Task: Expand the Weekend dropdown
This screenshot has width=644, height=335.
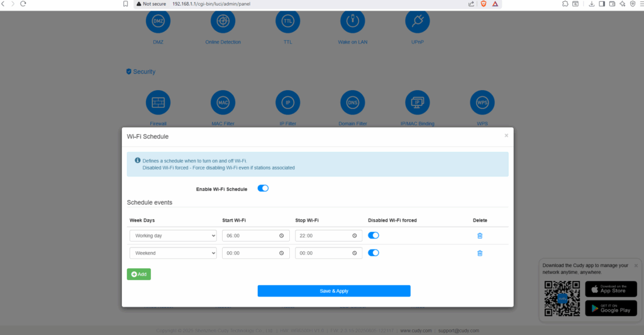Action: [173, 253]
